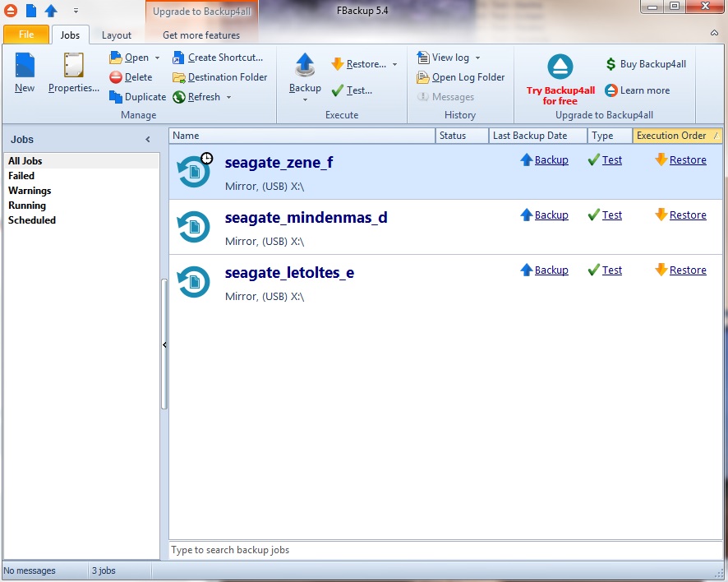Open the File menu tab
Screen dimensions: 728x582
[x=26, y=35]
